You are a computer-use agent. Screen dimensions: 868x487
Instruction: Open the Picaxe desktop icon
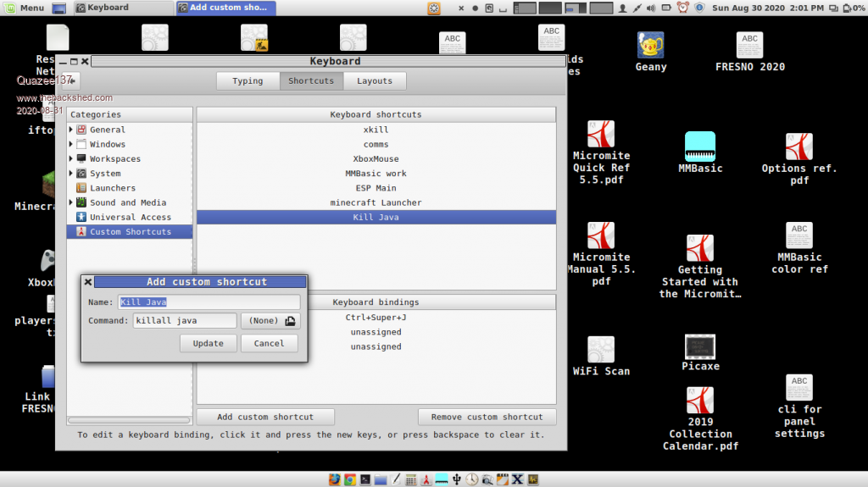700,346
